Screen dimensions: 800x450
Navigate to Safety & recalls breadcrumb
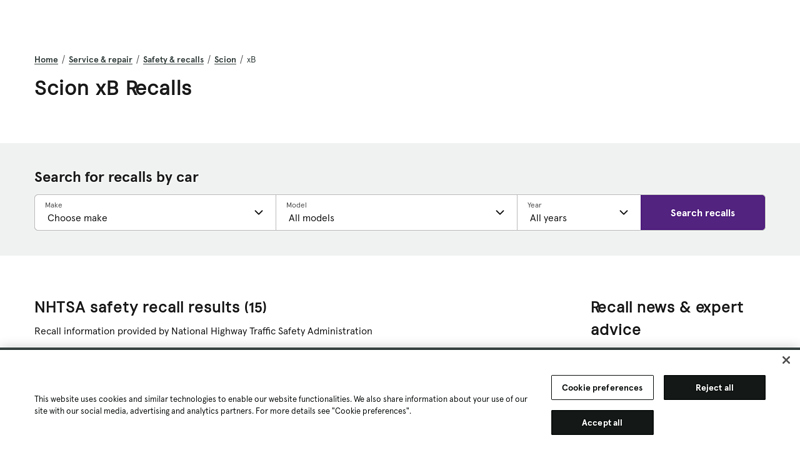pos(173,60)
